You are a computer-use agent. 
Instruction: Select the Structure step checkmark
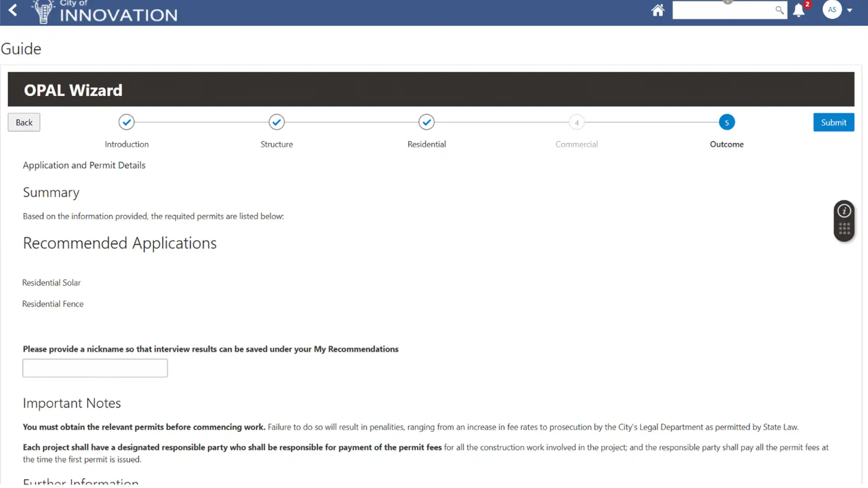(x=277, y=122)
